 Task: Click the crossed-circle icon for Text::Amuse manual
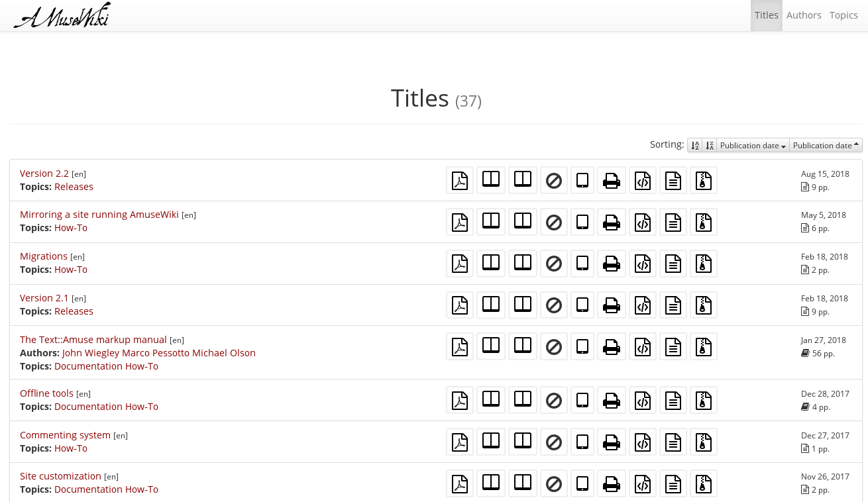click(x=554, y=346)
